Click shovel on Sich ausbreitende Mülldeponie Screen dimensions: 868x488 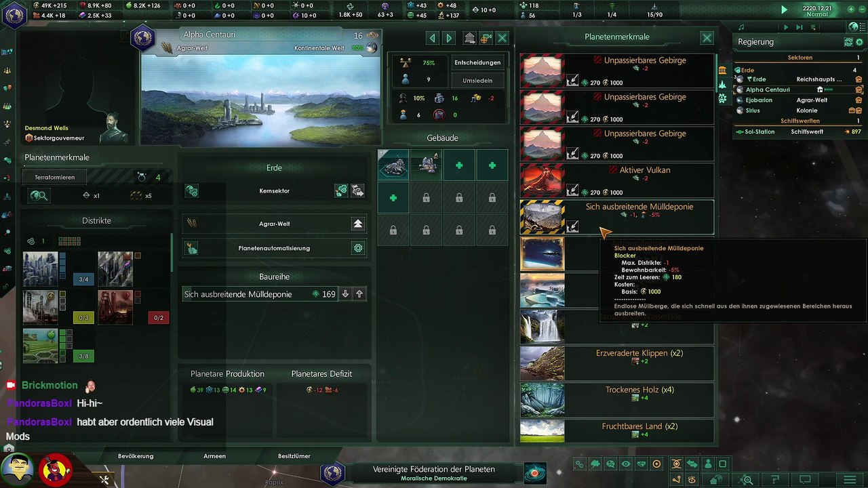pos(573,226)
